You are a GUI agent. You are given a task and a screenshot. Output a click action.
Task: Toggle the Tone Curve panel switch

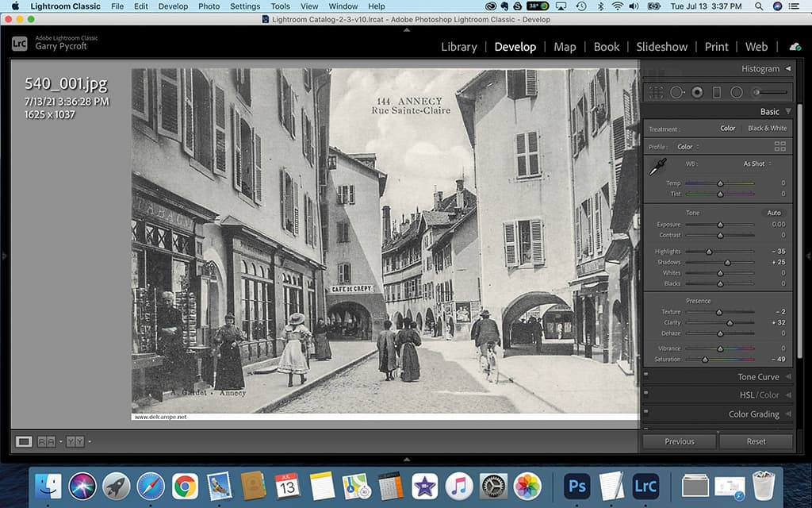point(645,375)
